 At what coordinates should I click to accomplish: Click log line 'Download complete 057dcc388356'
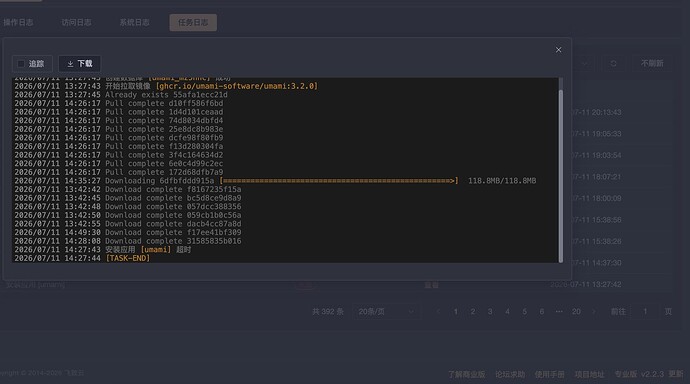pyautogui.click(x=173, y=207)
